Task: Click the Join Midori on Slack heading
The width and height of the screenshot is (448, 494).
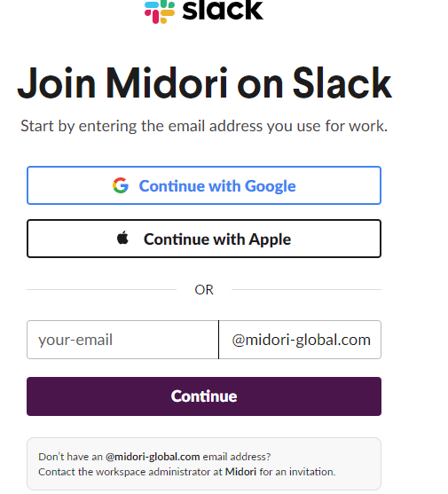Action: [x=204, y=83]
